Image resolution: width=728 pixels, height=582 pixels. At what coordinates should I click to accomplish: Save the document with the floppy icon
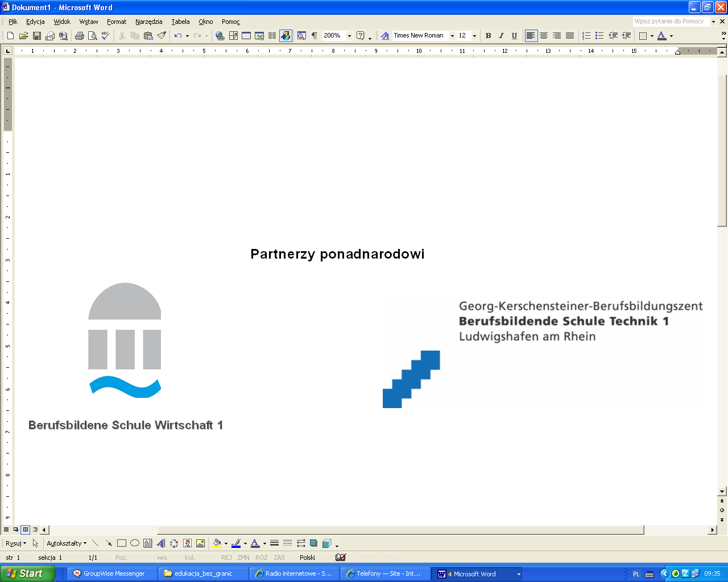pyautogui.click(x=37, y=36)
